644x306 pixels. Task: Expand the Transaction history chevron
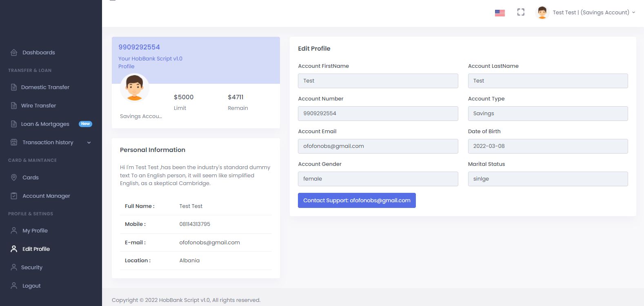[89, 143]
